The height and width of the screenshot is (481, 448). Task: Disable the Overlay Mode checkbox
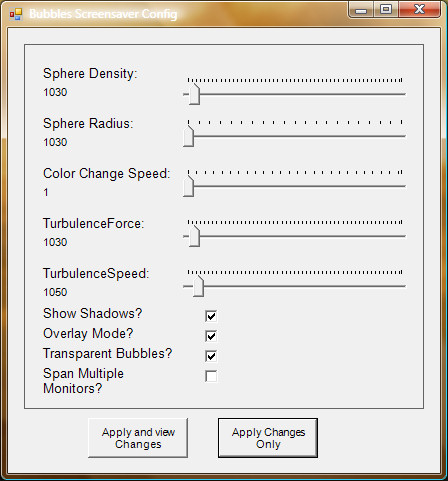[211, 336]
